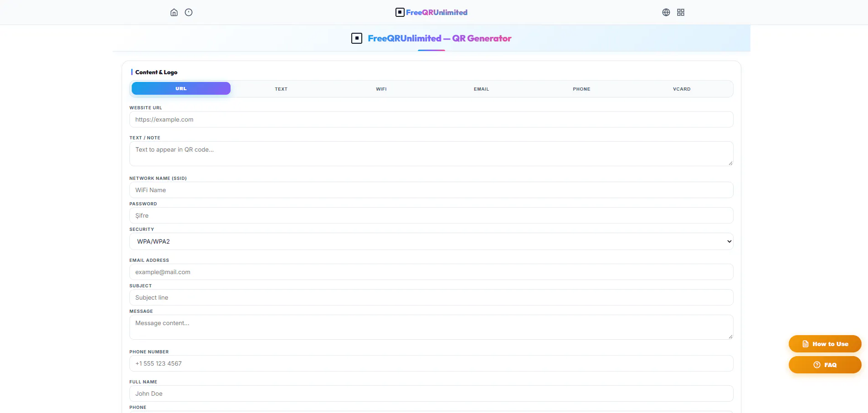Open the FAQ button

point(825,365)
